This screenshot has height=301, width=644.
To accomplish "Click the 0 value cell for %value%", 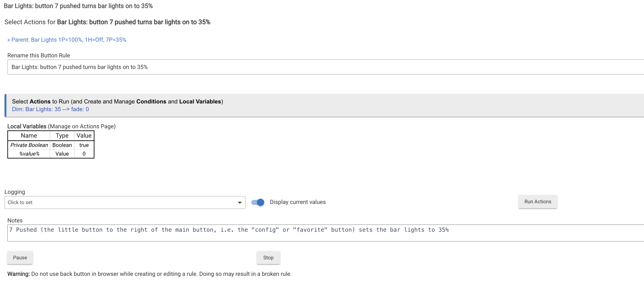I will [84, 154].
